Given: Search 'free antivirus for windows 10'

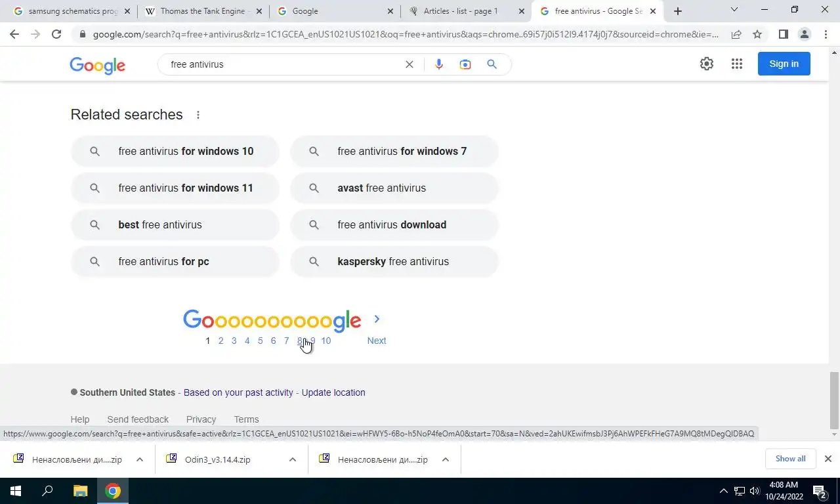Looking at the screenshot, I should point(175,152).
